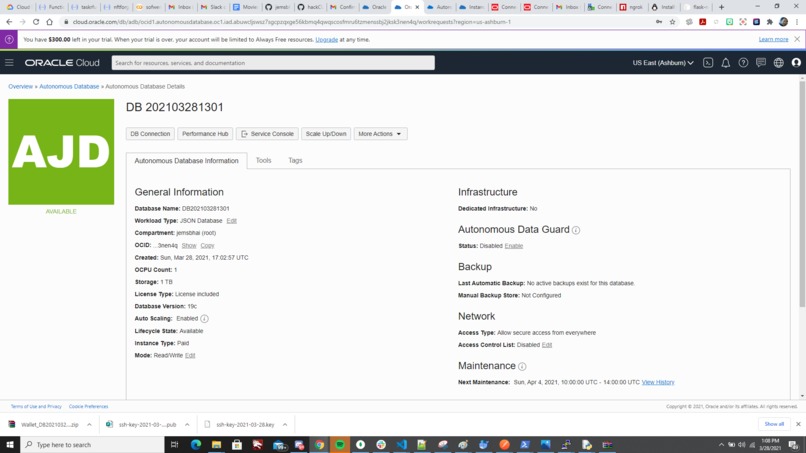Enable Autonomous Data Guard
Viewport: 806px width, 453px height.
click(514, 246)
